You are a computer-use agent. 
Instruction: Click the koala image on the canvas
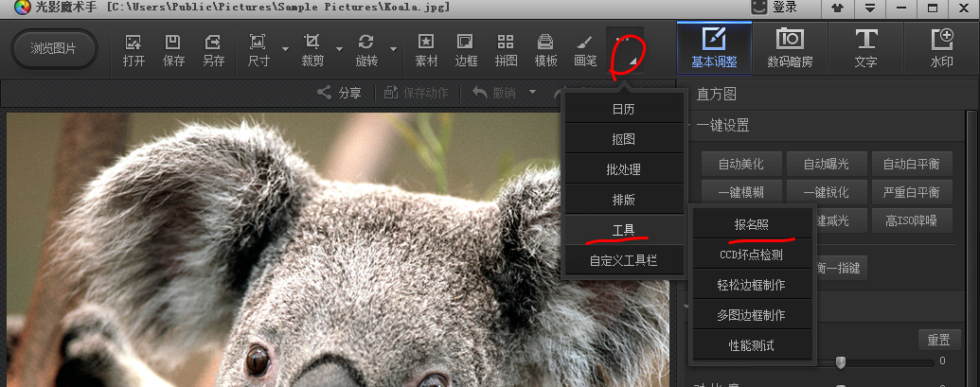click(x=337, y=250)
